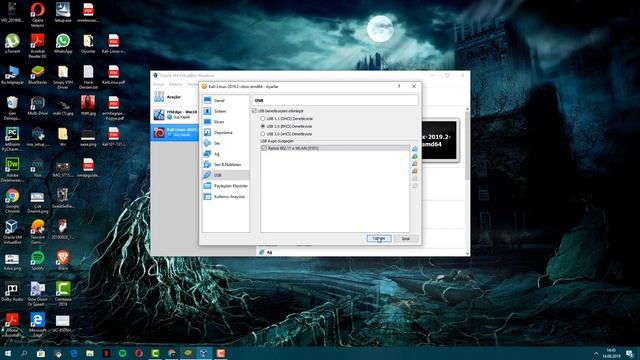This screenshot has width=640, height=360.
Task: Open uTorrent desktop shortcut
Action: pyautogui.click(x=12, y=44)
